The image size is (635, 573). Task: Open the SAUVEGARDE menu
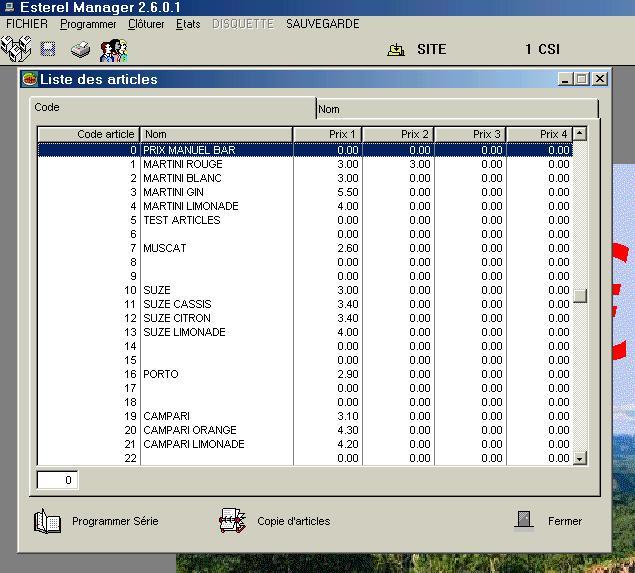tap(322, 24)
